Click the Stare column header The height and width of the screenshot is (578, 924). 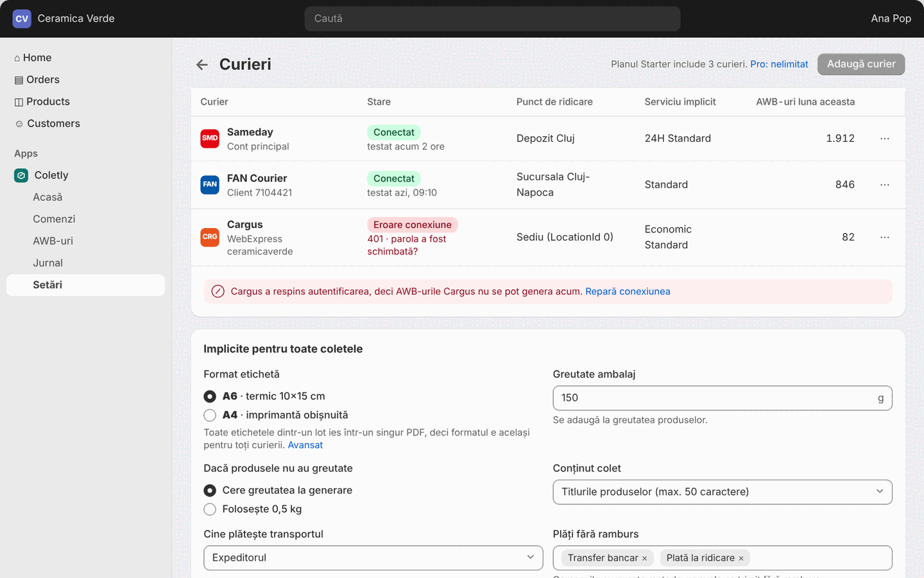pyautogui.click(x=379, y=102)
